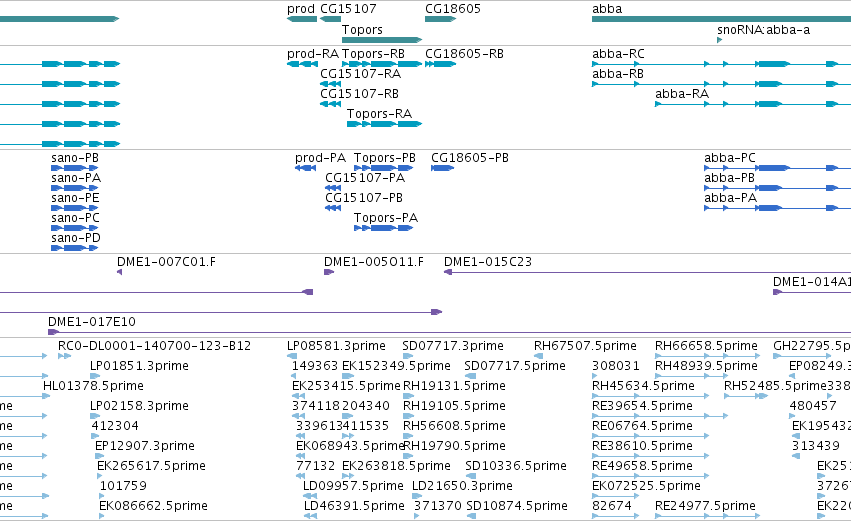The image size is (851, 521).
Task: Select the prod gene label
Action: tap(301, 9)
